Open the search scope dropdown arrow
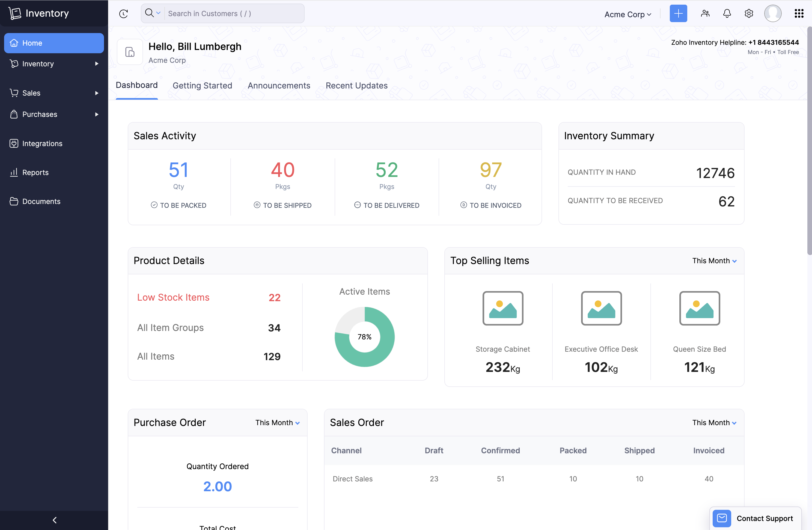This screenshot has width=812, height=530. click(x=158, y=13)
